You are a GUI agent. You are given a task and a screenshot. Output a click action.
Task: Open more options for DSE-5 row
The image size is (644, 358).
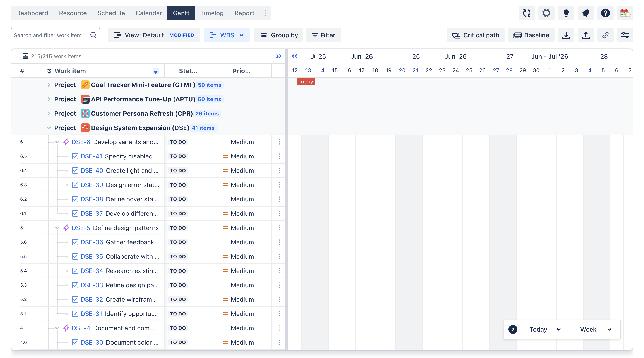coord(280,228)
